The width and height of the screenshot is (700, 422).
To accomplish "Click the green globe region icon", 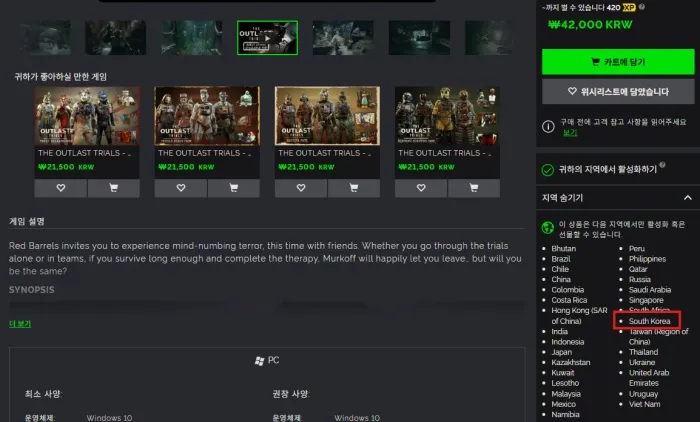I will tap(548, 227).
